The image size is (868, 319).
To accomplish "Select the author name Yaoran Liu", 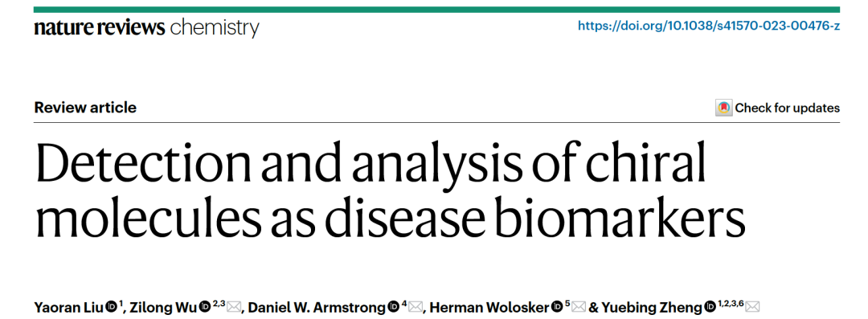I will click(68, 307).
